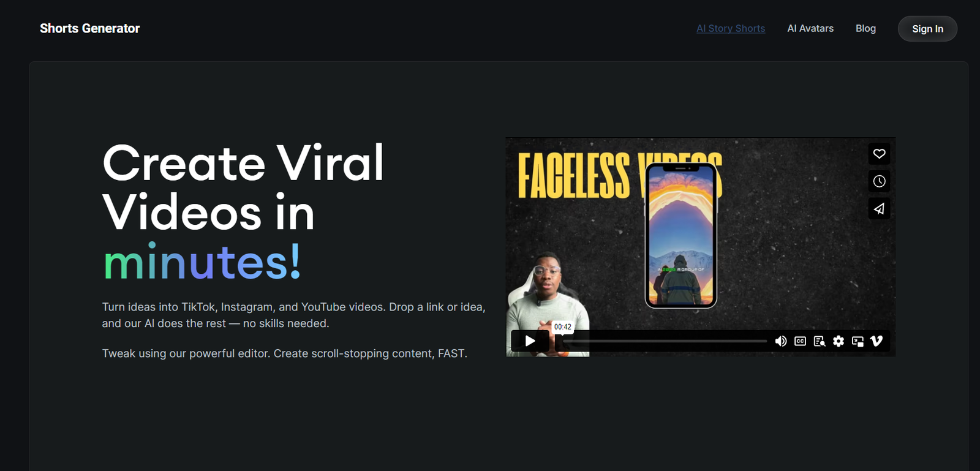Open AI Story Shorts page
Viewport: 980px width, 471px height.
point(731,29)
